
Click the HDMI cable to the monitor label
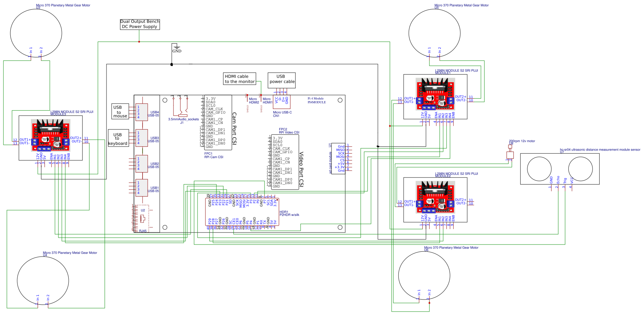click(239, 79)
